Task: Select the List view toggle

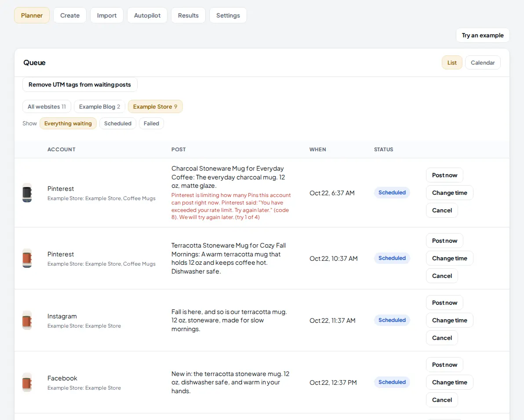Action: click(x=452, y=62)
